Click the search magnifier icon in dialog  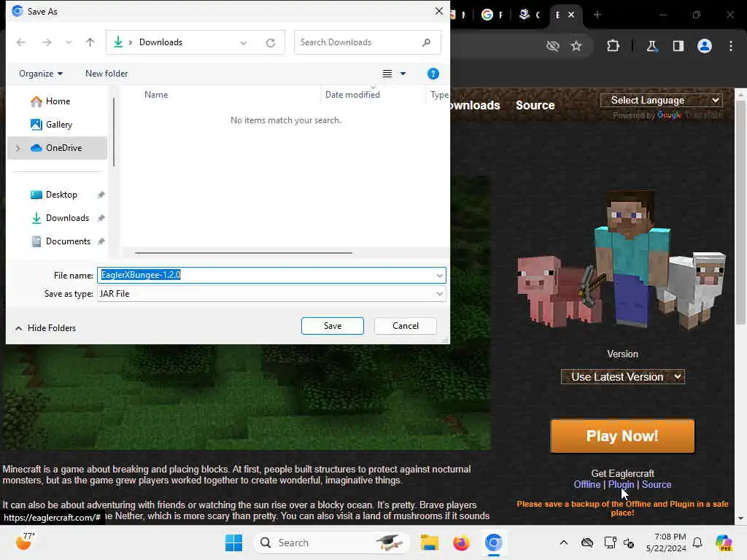(426, 42)
